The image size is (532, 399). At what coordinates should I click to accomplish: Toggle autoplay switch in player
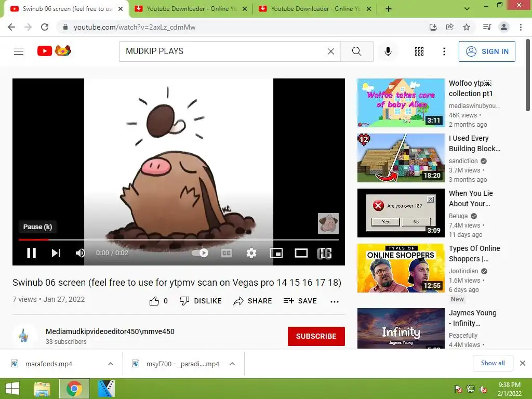coord(200,253)
